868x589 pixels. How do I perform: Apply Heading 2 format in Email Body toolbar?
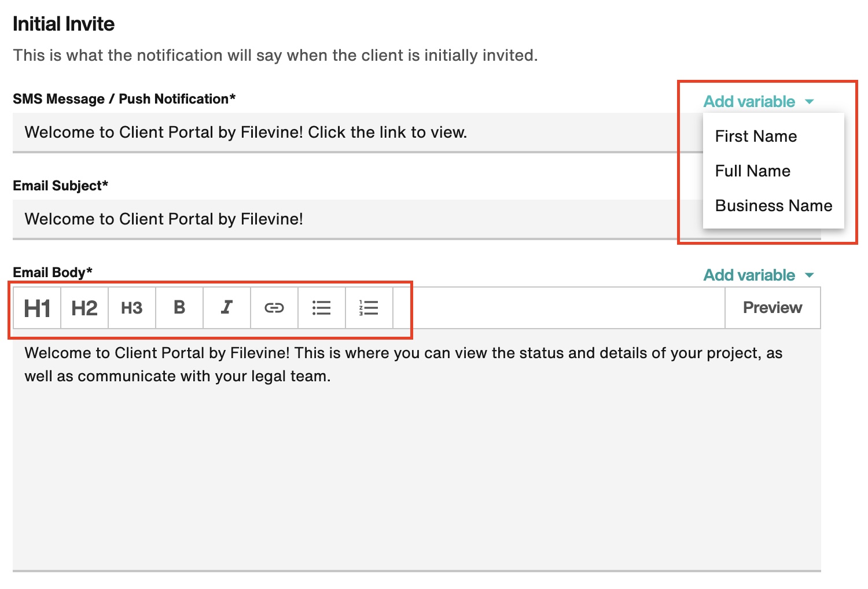[x=84, y=308]
